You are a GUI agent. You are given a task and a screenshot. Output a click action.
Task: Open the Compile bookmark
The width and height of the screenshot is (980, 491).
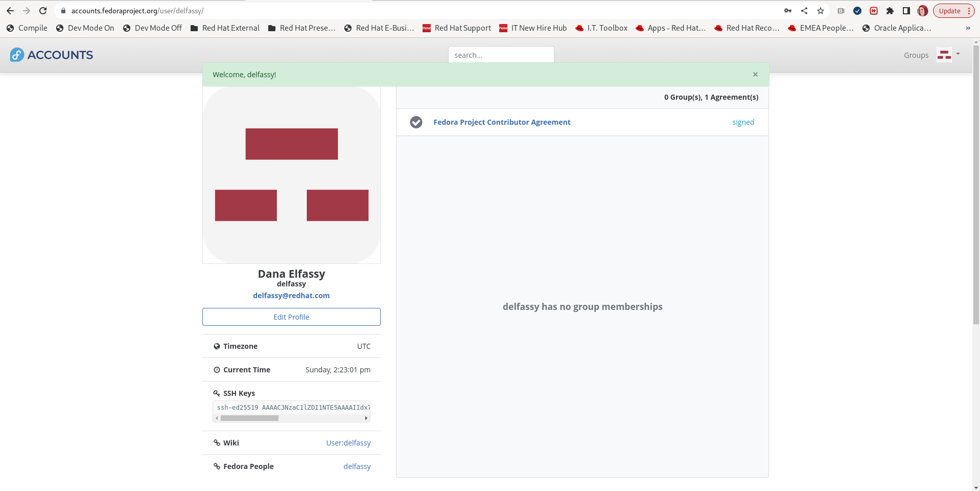[x=27, y=28]
